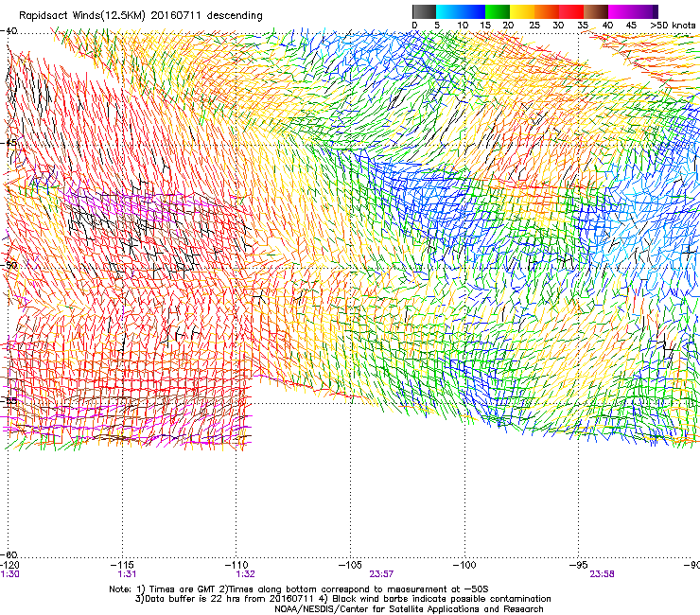Click the 'Times are GMT' note line
Viewport: 700px width, 615px height.
tap(299, 589)
